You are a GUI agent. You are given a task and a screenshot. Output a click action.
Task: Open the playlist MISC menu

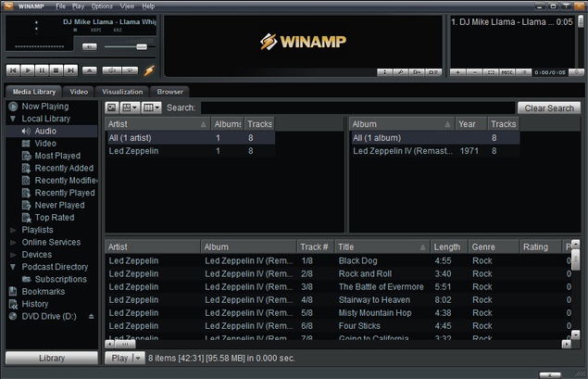507,72
